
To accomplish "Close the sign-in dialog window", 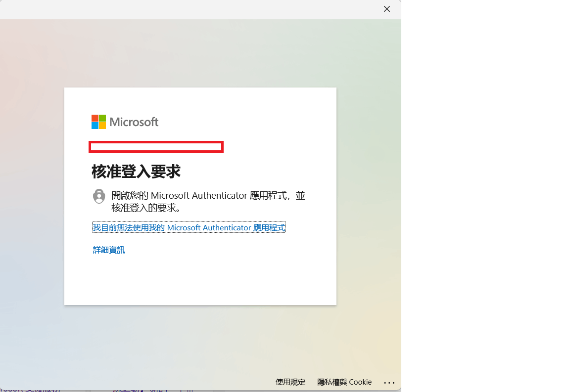I will (x=387, y=9).
